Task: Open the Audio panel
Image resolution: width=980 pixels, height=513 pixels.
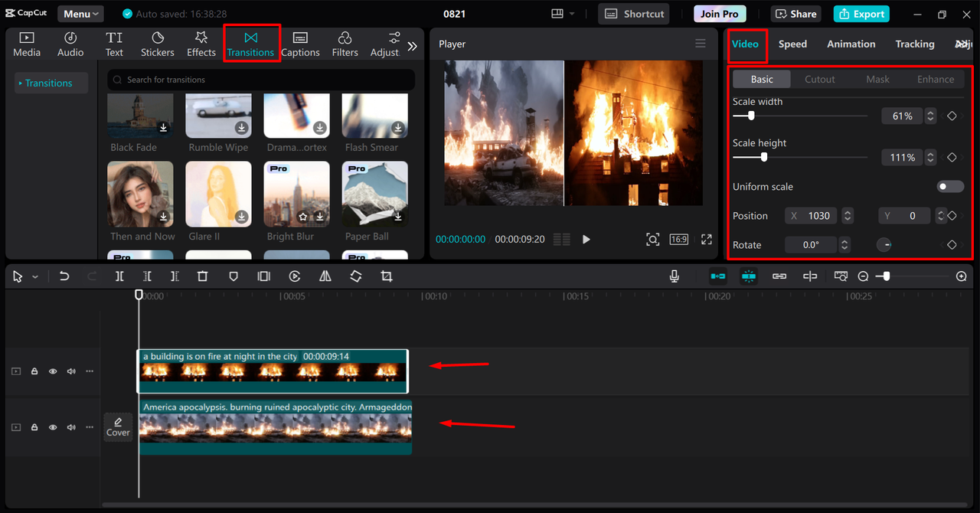Action: pyautogui.click(x=70, y=44)
